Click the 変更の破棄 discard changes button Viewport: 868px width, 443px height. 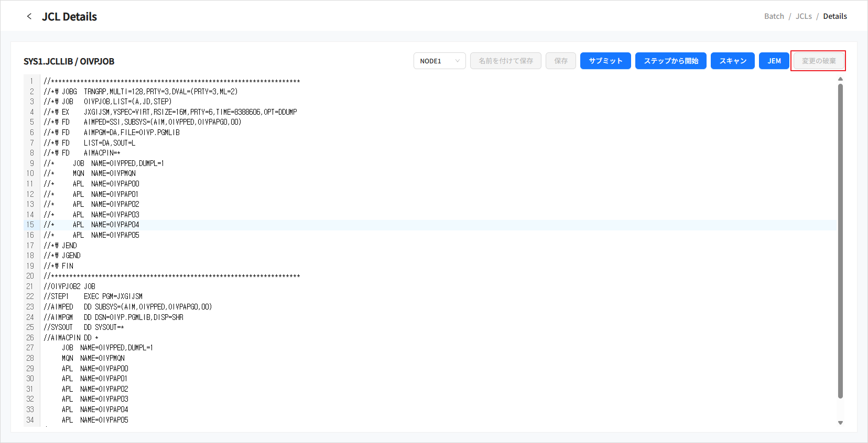[818, 61]
